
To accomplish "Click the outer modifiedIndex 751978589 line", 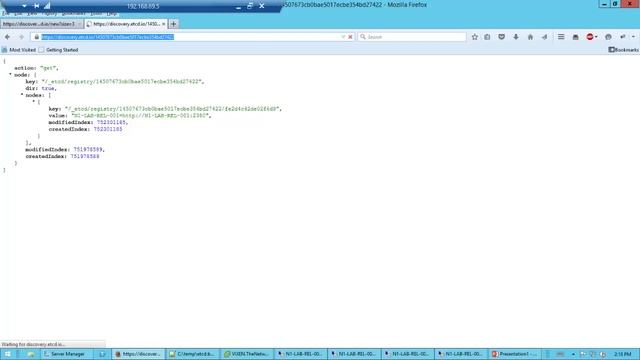I will 65,149.
